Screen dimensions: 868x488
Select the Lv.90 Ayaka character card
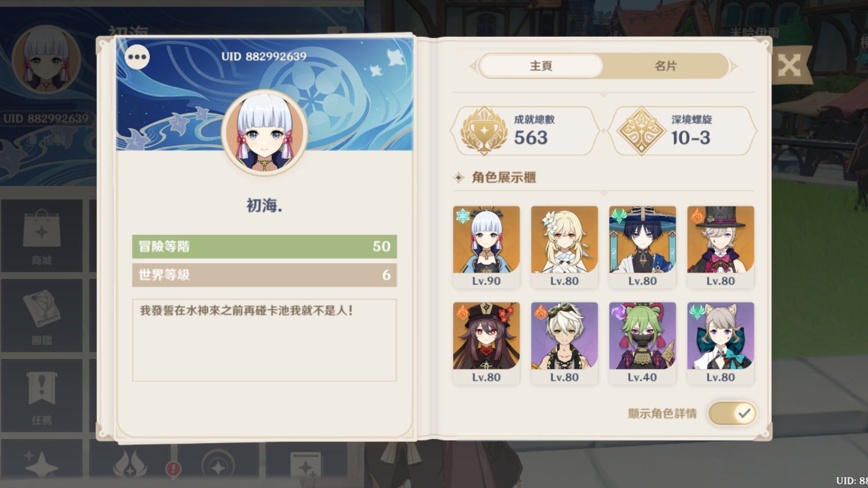pyautogui.click(x=486, y=247)
